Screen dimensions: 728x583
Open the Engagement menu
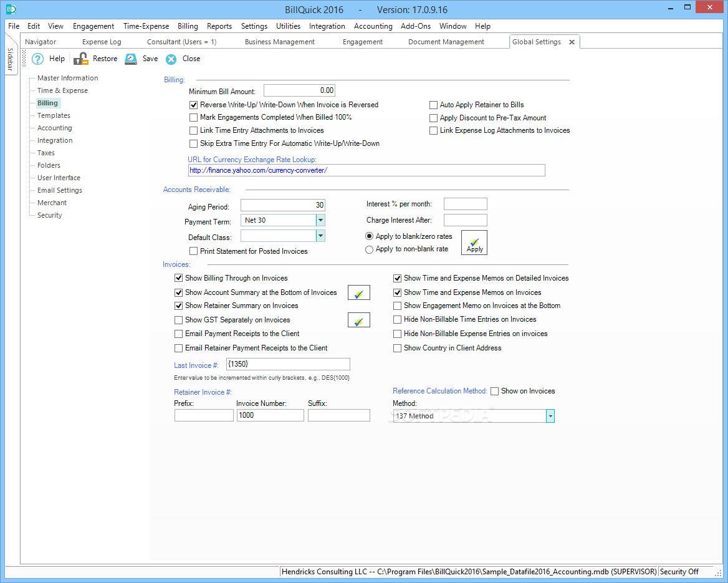[x=93, y=26]
